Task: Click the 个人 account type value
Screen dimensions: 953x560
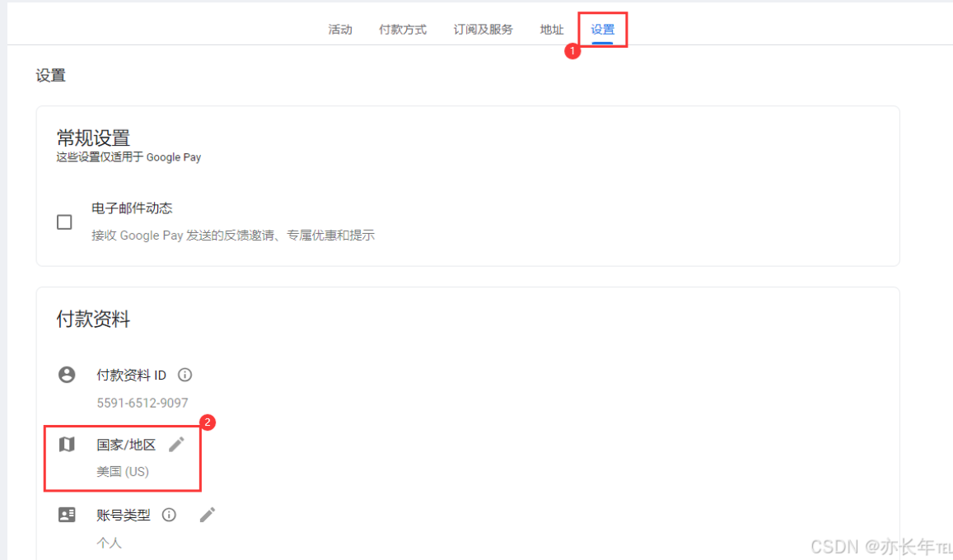Action: [109, 543]
